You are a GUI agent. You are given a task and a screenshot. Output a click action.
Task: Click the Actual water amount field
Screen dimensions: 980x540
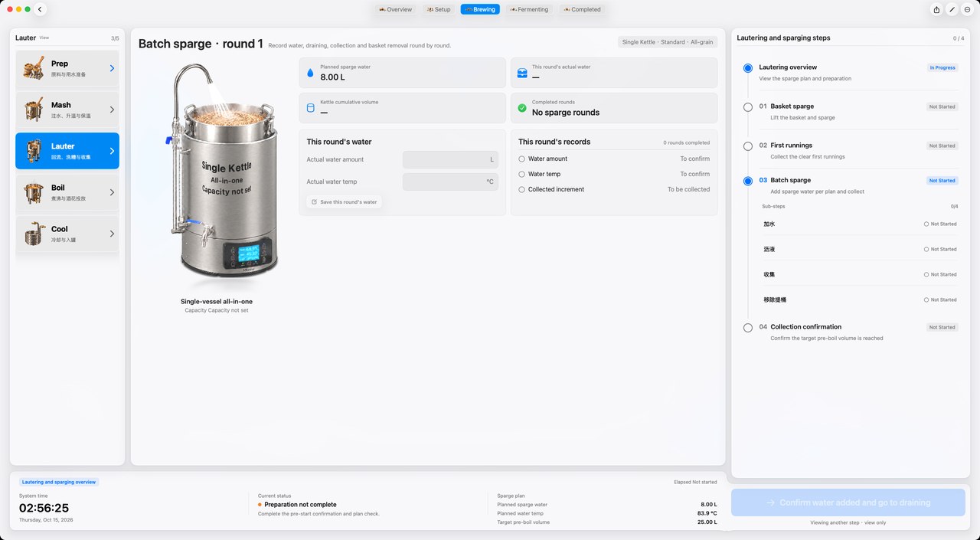pos(450,159)
